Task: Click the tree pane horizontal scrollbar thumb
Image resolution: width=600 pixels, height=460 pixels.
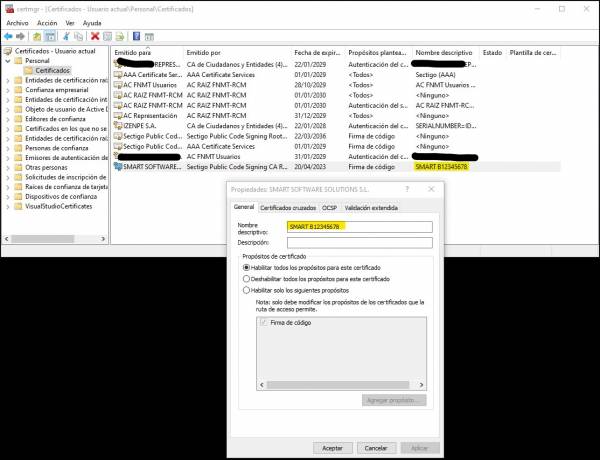Action: 42,239
